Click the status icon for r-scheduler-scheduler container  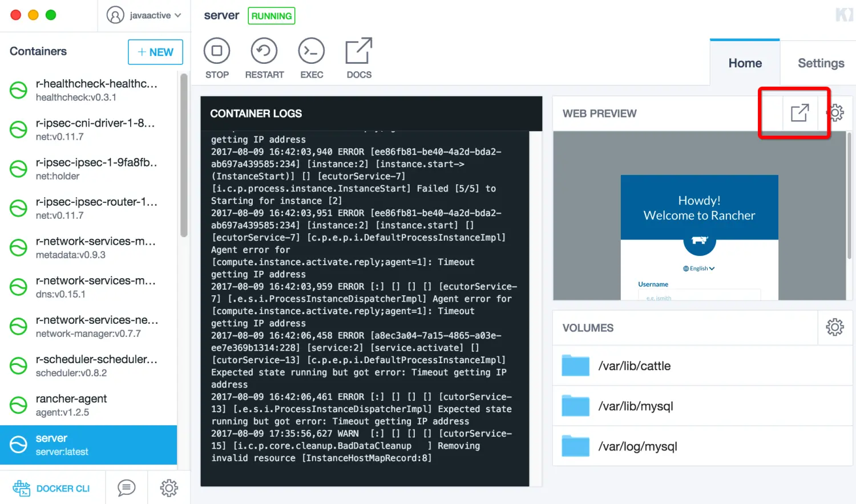tap(18, 365)
